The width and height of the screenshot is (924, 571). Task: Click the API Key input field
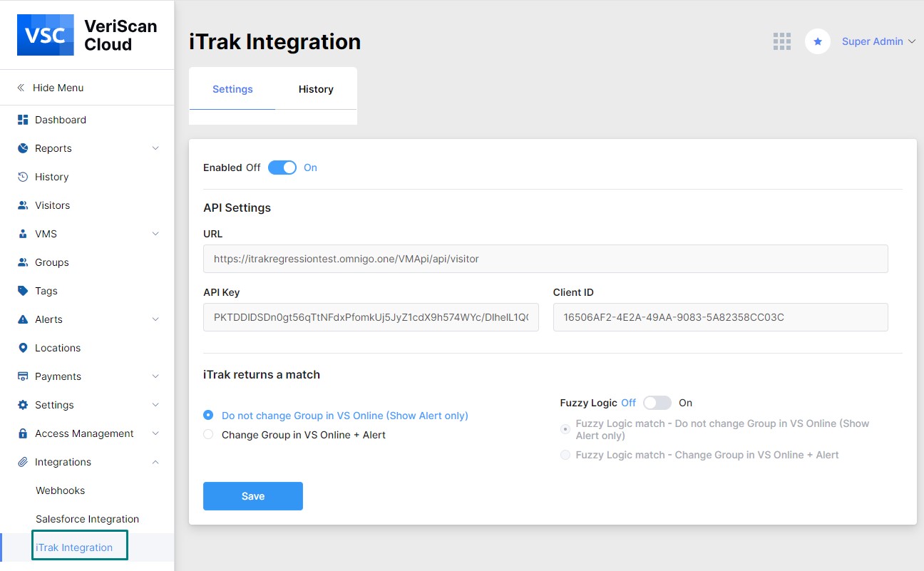coord(371,317)
